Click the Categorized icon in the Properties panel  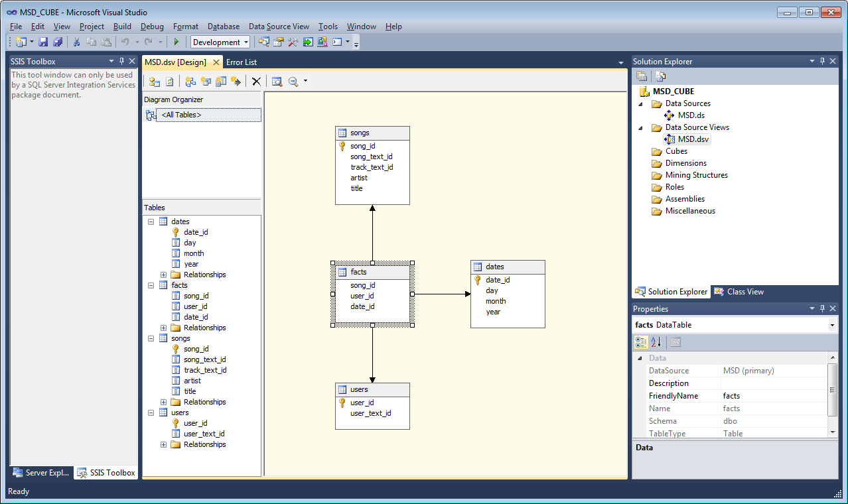pos(641,342)
